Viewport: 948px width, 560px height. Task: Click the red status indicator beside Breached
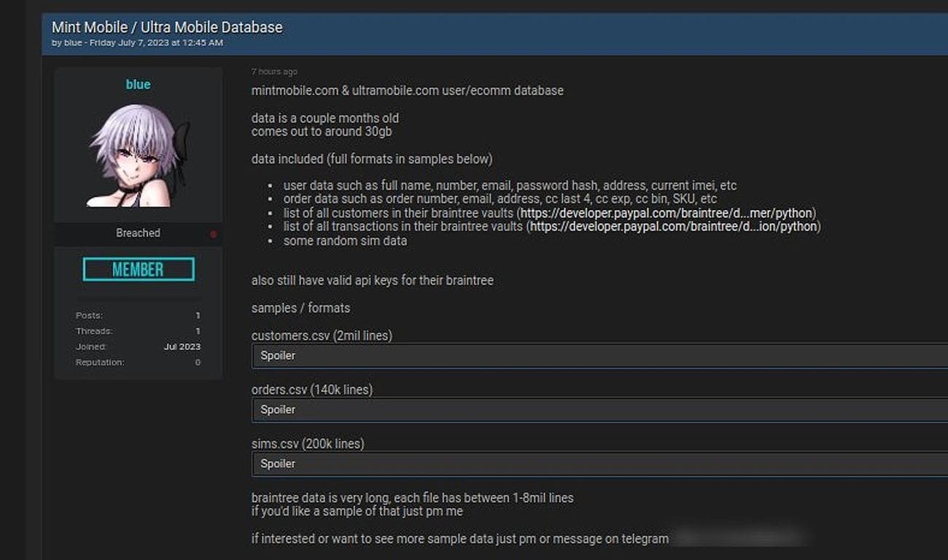point(213,233)
